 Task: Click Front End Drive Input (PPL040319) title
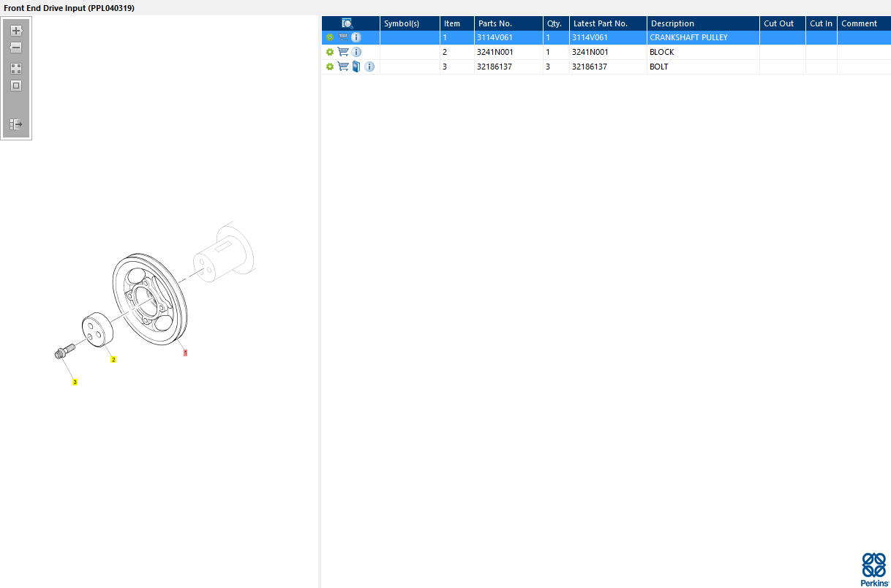tap(69, 7)
